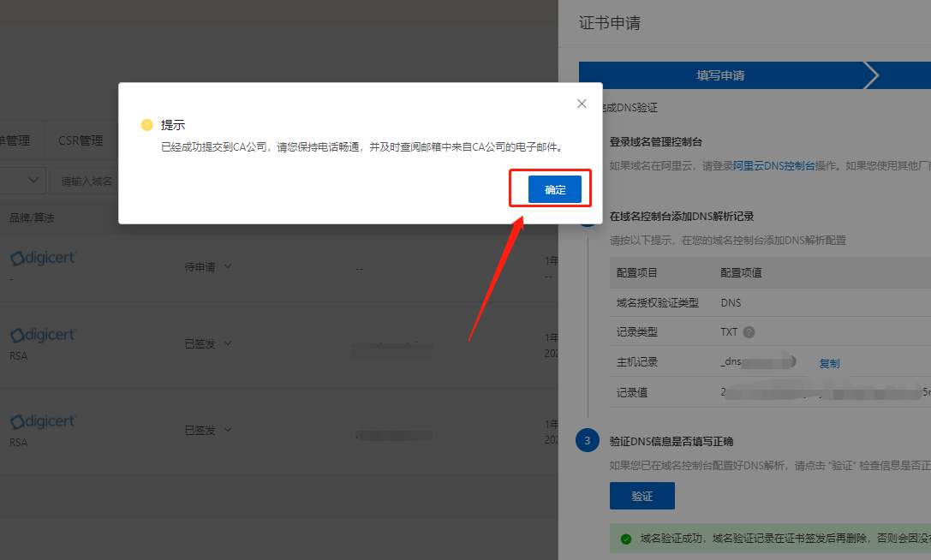Image resolution: width=931 pixels, height=560 pixels.
Task: Click the 配置项值 table header
Action: click(x=741, y=272)
